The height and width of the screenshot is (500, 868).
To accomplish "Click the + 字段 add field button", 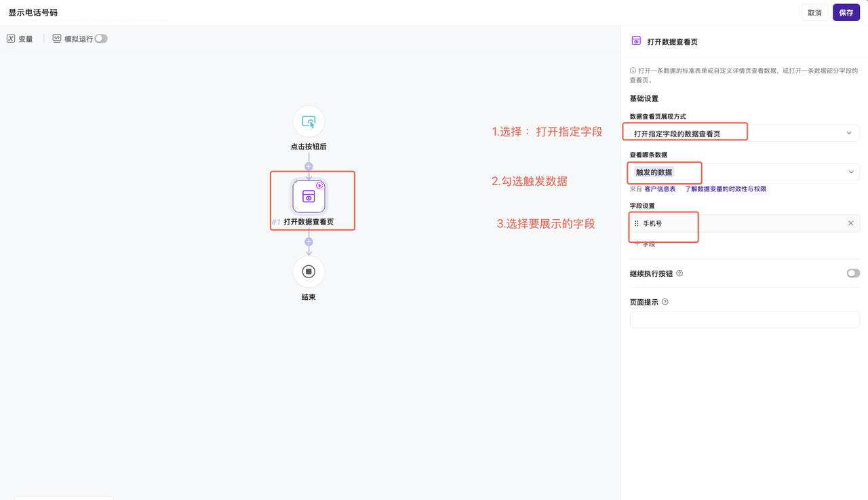I will (x=645, y=244).
